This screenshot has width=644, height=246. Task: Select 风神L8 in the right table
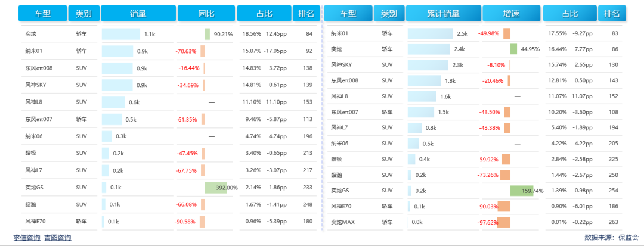coord(341,96)
